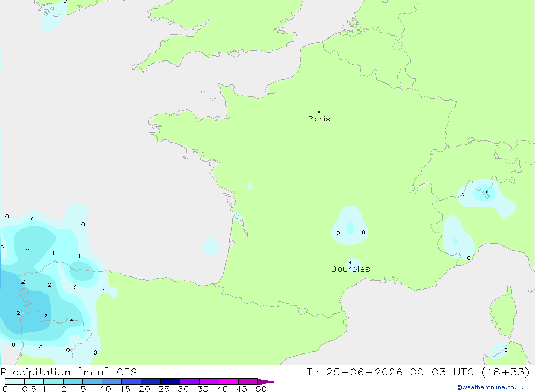This screenshot has height=392, width=535.
Task: Click the Dourbies location dot marker
Action: coord(350,262)
